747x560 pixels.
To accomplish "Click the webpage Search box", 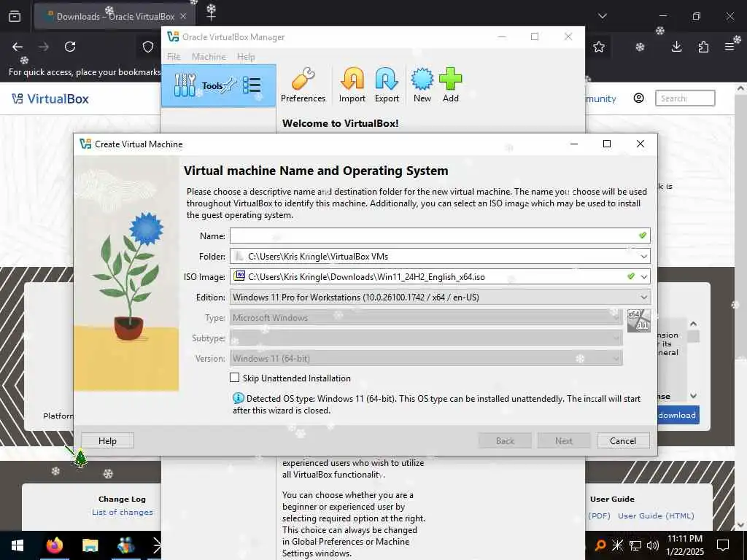I will (685, 98).
